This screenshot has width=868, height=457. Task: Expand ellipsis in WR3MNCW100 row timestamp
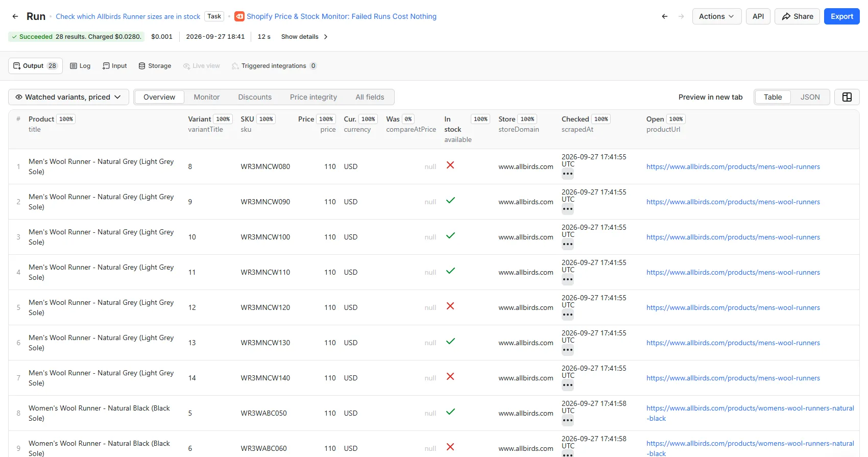568,245
